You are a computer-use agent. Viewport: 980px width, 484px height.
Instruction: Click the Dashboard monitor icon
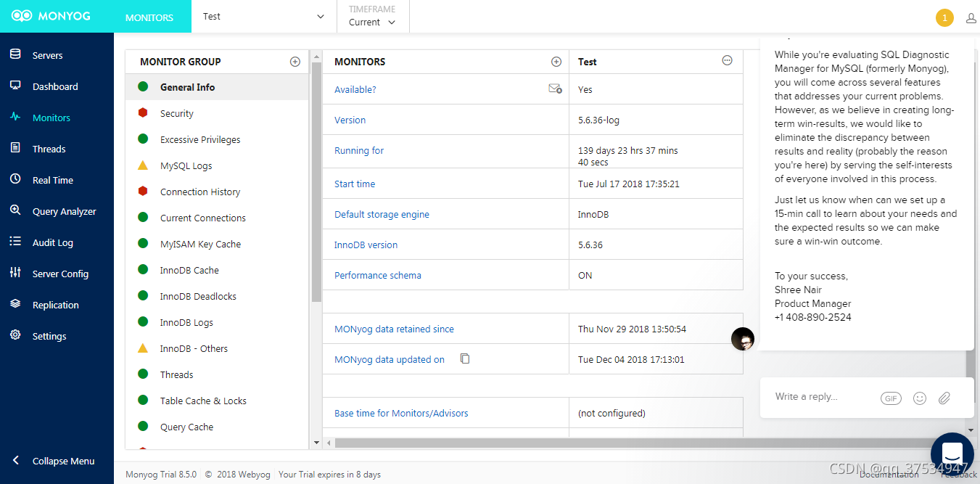click(15, 86)
